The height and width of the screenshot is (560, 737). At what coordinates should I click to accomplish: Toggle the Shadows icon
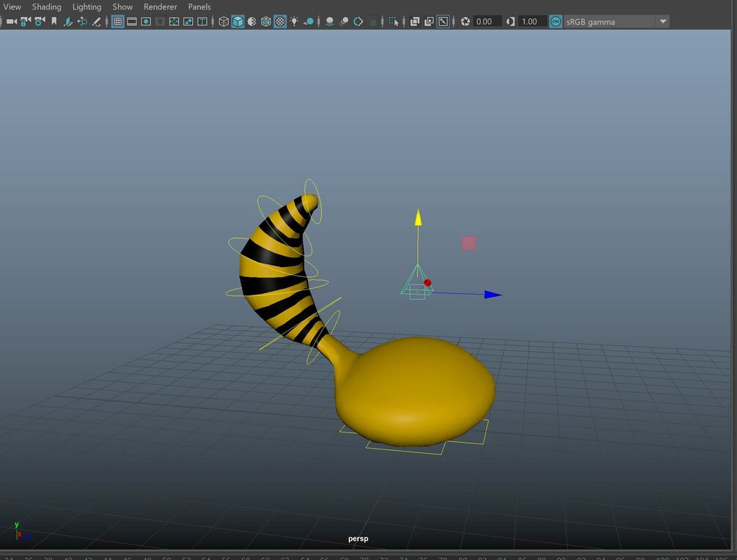coord(309,21)
